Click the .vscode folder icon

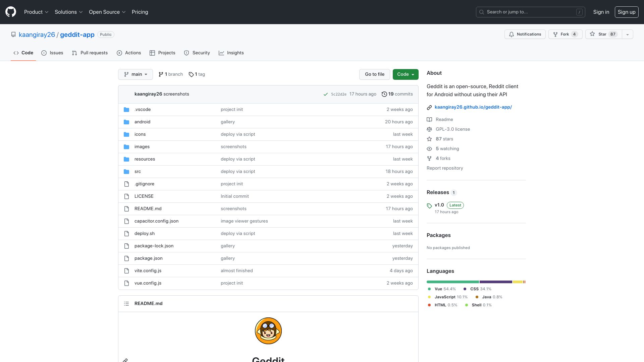pyautogui.click(x=126, y=110)
